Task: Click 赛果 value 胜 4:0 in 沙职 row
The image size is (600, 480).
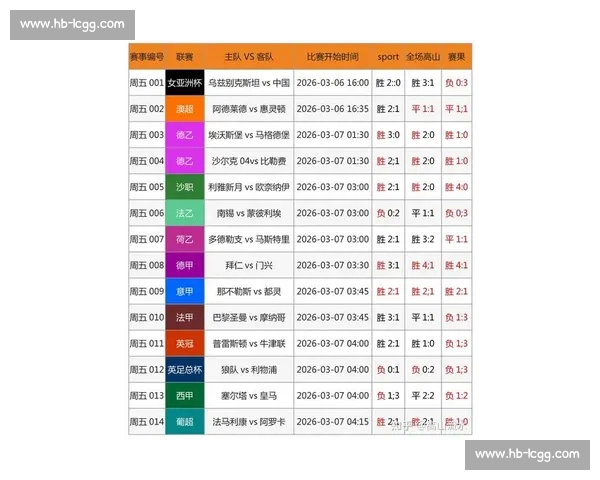Action: pos(457,187)
